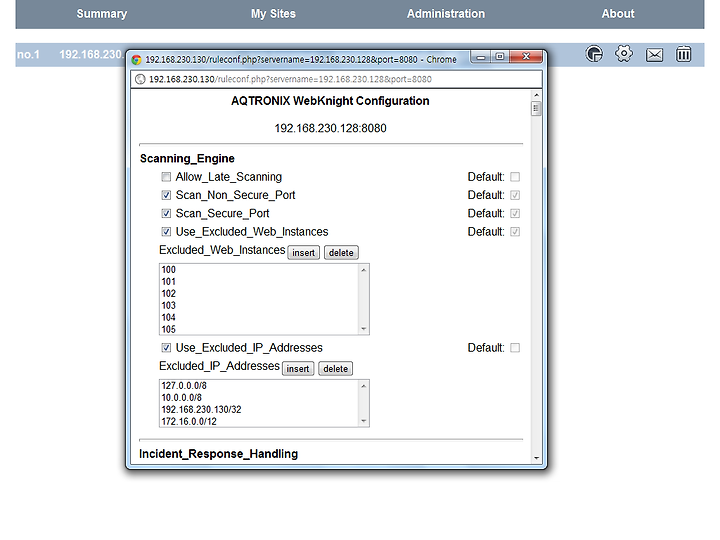Screen dimensions: 720x540
Task: Click insert button for Excluded_IP_Addresses
Action: [x=298, y=369]
